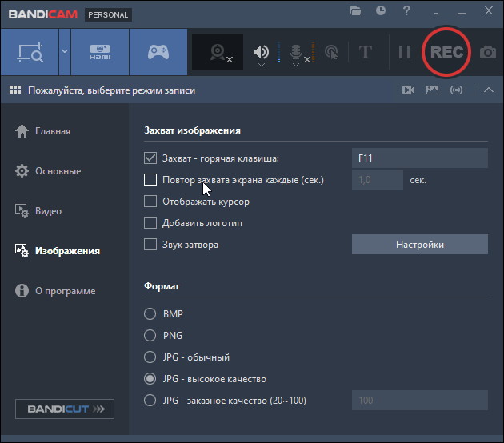Open logo Настройки button
The height and width of the screenshot is (443, 504).
click(x=420, y=245)
